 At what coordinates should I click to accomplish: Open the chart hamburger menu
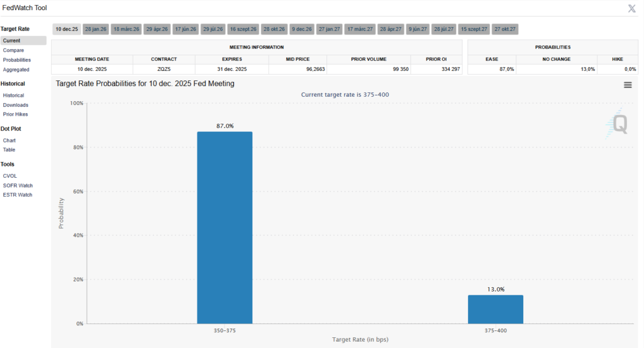(628, 85)
